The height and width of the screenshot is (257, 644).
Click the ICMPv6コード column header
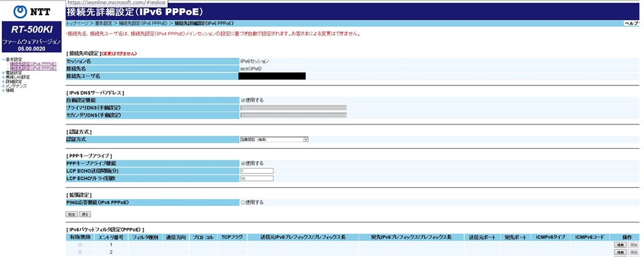click(590, 238)
